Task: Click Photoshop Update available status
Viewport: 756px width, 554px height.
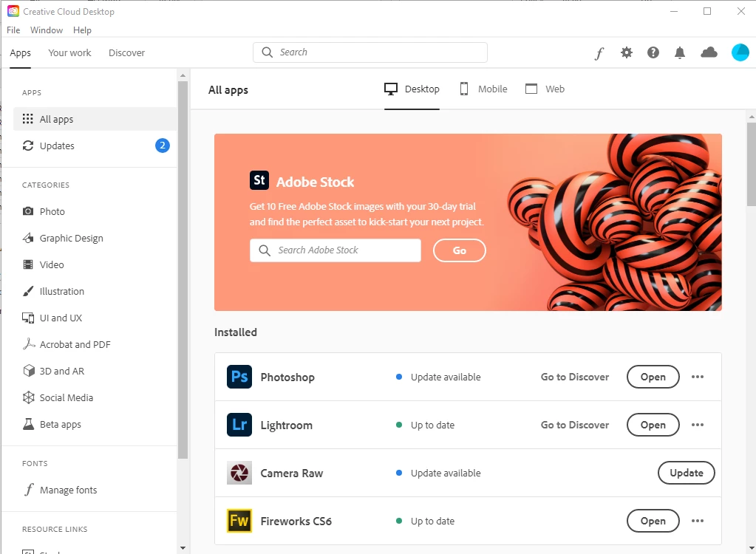Action: click(438, 377)
